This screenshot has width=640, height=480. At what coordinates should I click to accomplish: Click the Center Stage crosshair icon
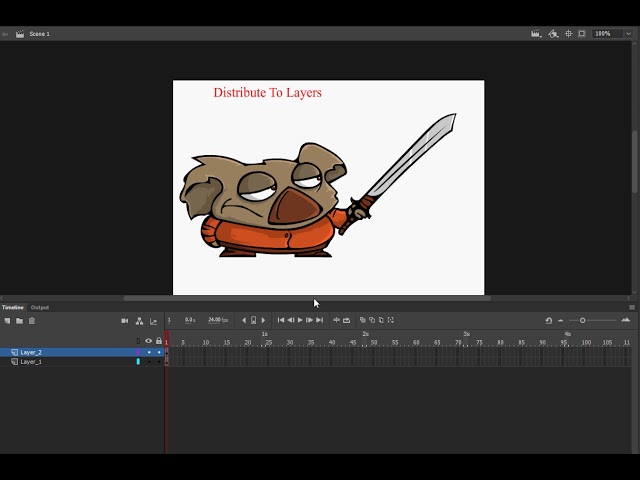[569, 34]
